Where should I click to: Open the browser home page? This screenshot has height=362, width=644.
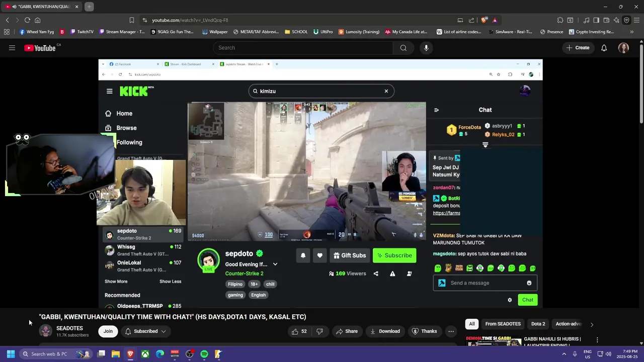coord(37,20)
